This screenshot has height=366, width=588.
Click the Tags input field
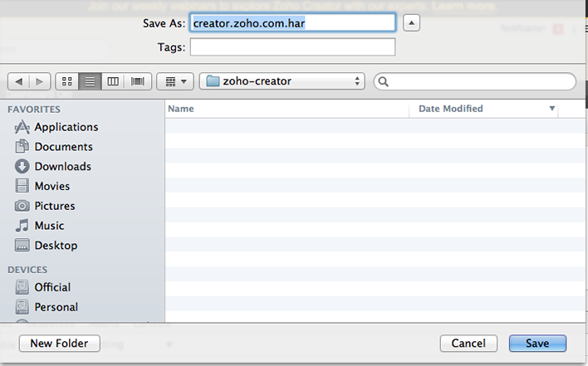click(x=292, y=46)
